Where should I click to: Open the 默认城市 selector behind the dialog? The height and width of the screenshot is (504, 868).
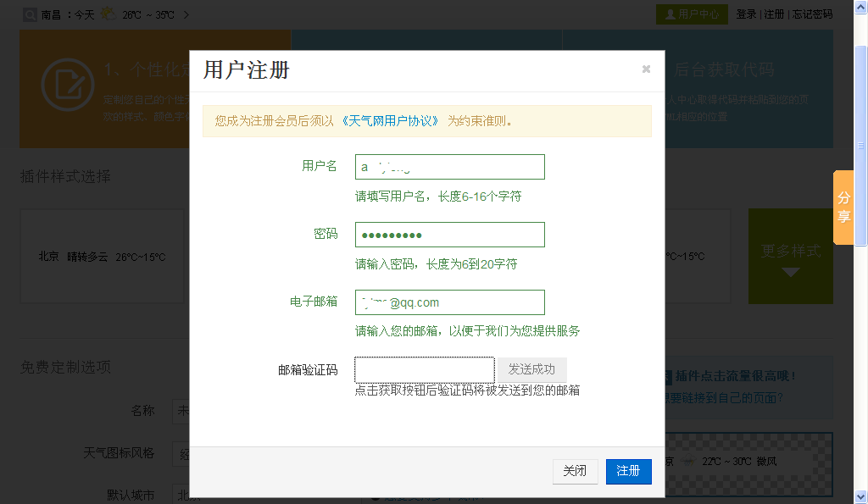[x=181, y=496]
